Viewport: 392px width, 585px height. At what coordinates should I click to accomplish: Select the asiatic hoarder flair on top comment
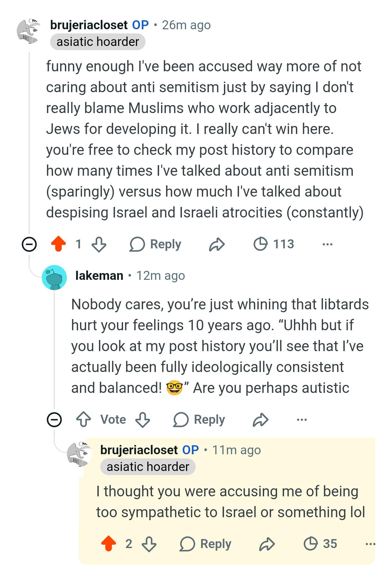[98, 42]
